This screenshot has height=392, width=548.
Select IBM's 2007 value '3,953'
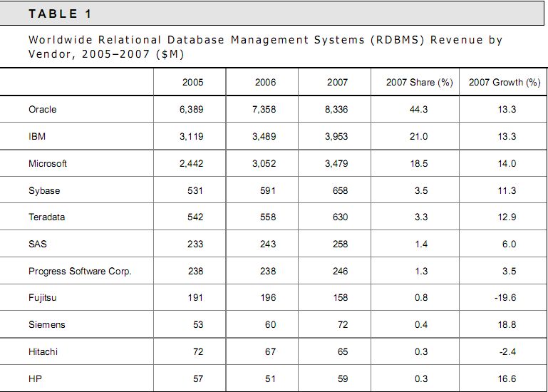(336, 136)
